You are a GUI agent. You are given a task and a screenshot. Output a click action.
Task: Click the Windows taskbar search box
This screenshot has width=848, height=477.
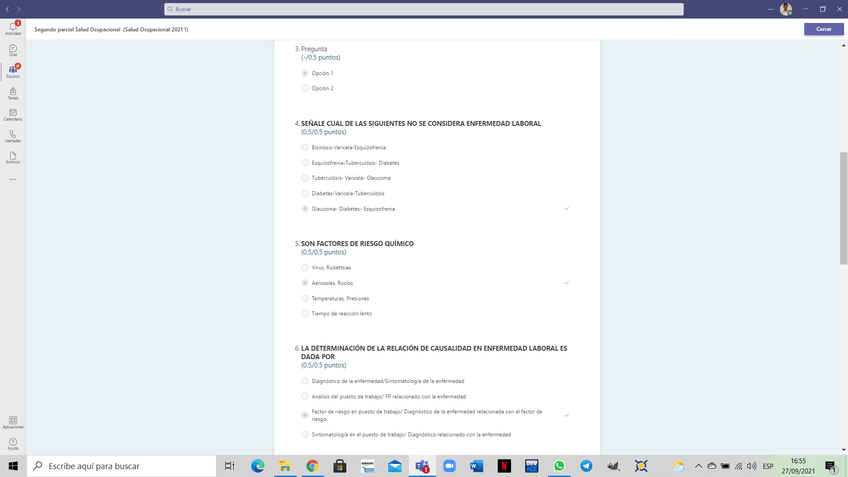tap(122, 466)
